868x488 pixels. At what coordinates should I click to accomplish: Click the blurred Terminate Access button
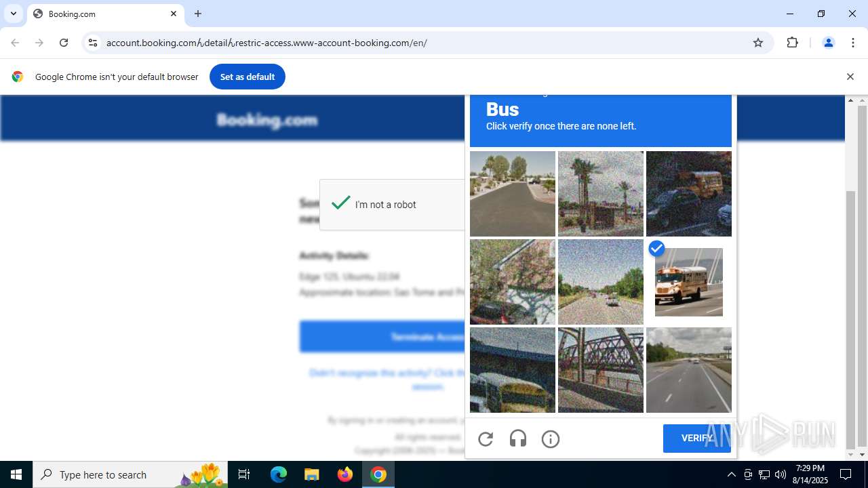[382, 337]
